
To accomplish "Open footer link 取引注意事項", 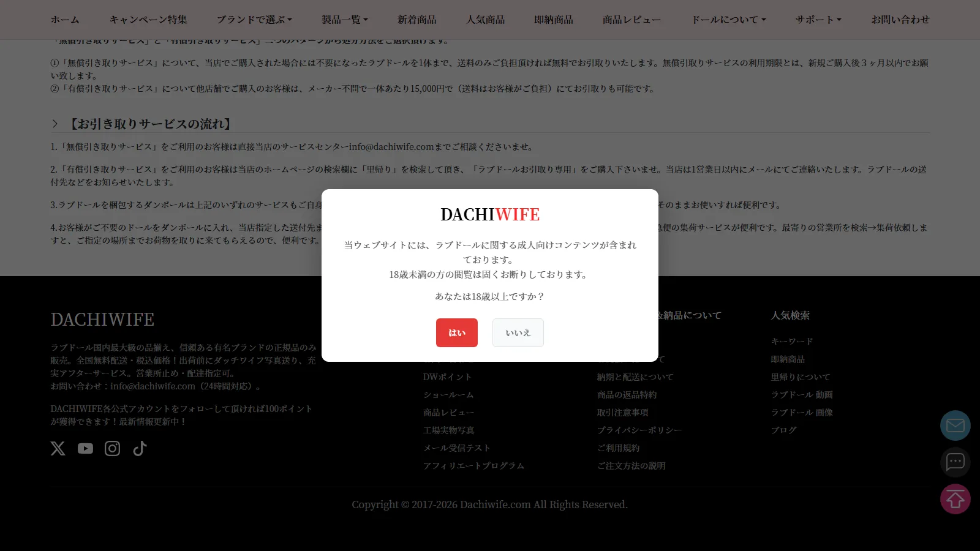I will point(623,413).
